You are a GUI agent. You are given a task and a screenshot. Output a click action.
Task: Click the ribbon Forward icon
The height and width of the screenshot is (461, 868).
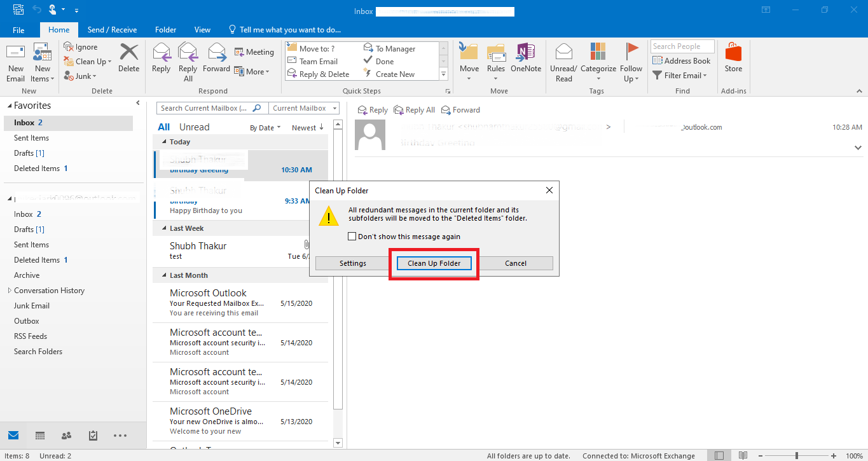click(217, 52)
